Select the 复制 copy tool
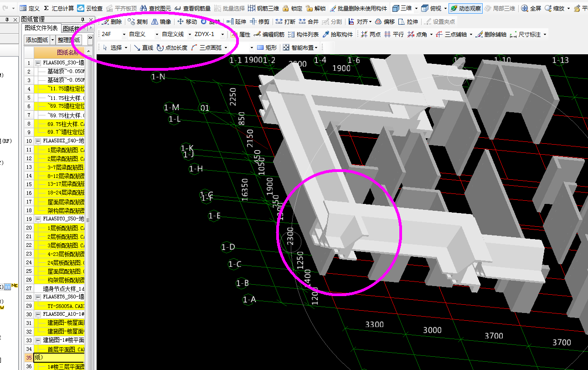This screenshot has width=588, height=370. [137, 21]
